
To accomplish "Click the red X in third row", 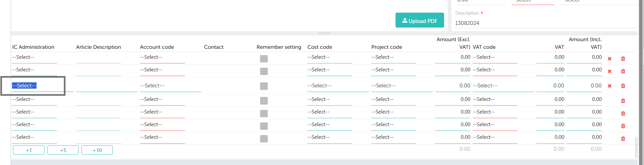I will (x=610, y=86).
